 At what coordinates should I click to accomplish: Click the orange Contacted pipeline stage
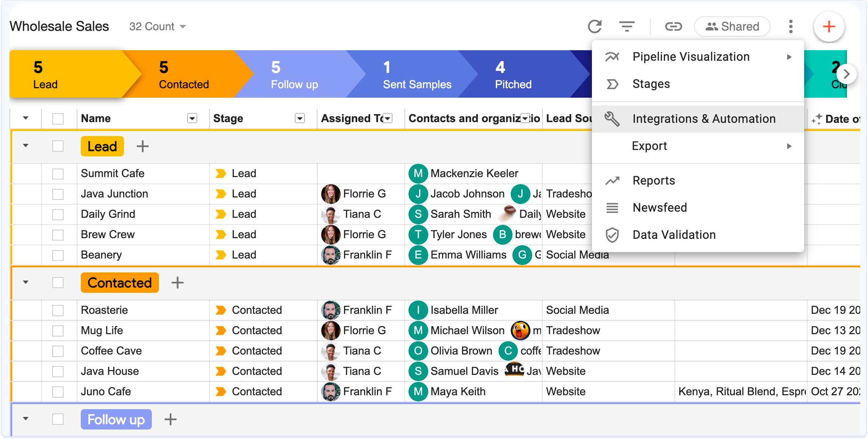(x=183, y=74)
